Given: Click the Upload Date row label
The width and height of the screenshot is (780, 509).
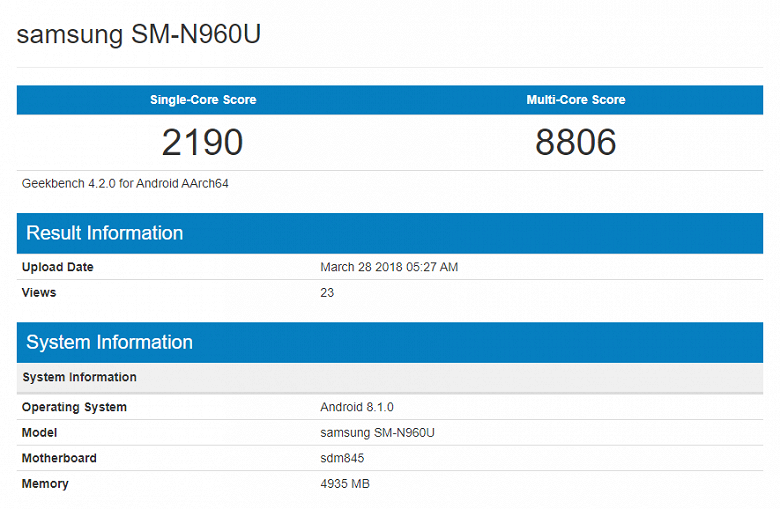Looking at the screenshot, I should (x=58, y=267).
